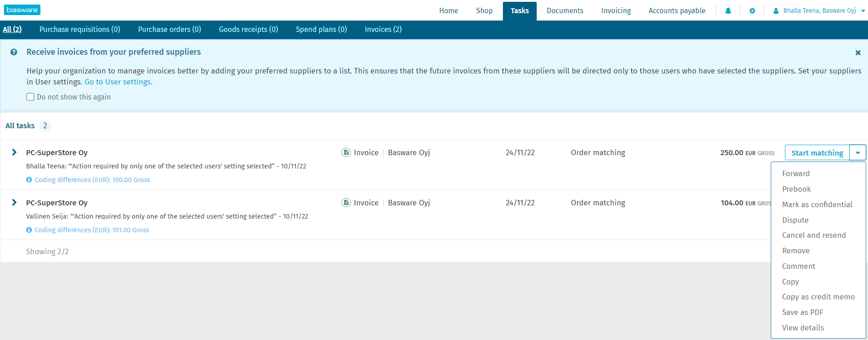Click invoice icon on the 250.00 EUR row
This screenshot has width=868, height=340.
click(346, 152)
